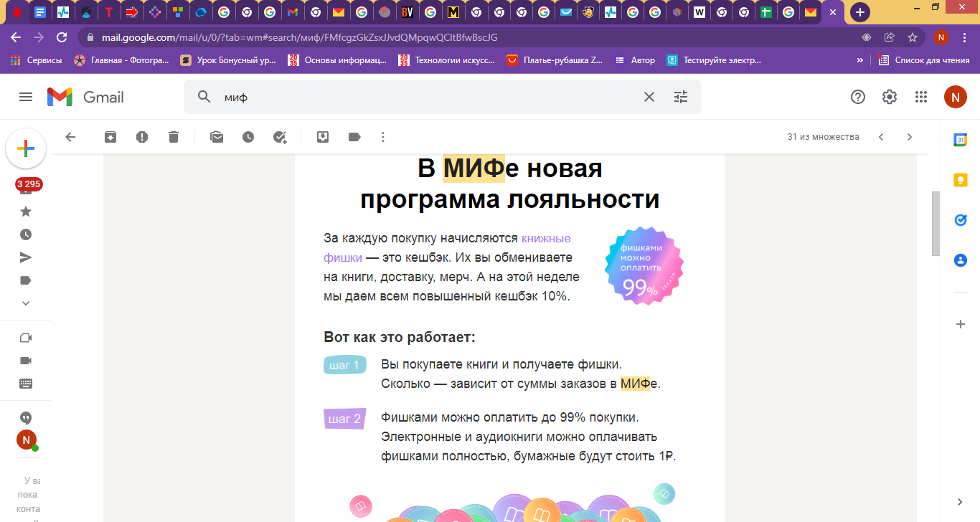Click the Gmail logo

coord(85,97)
